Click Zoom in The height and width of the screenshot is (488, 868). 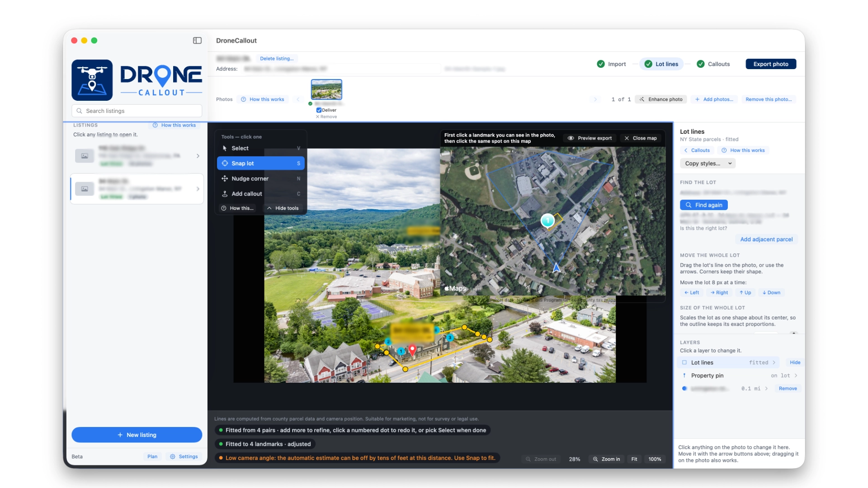pyautogui.click(x=607, y=459)
